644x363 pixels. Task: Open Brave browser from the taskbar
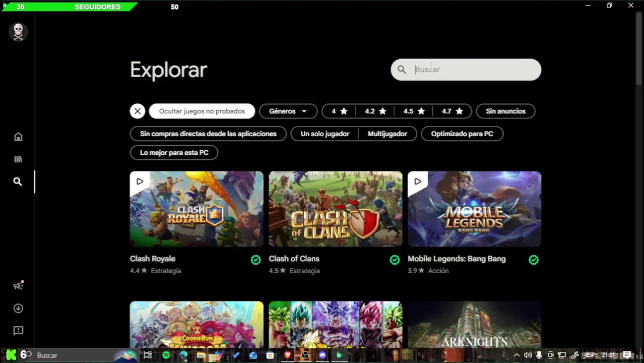click(x=288, y=355)
